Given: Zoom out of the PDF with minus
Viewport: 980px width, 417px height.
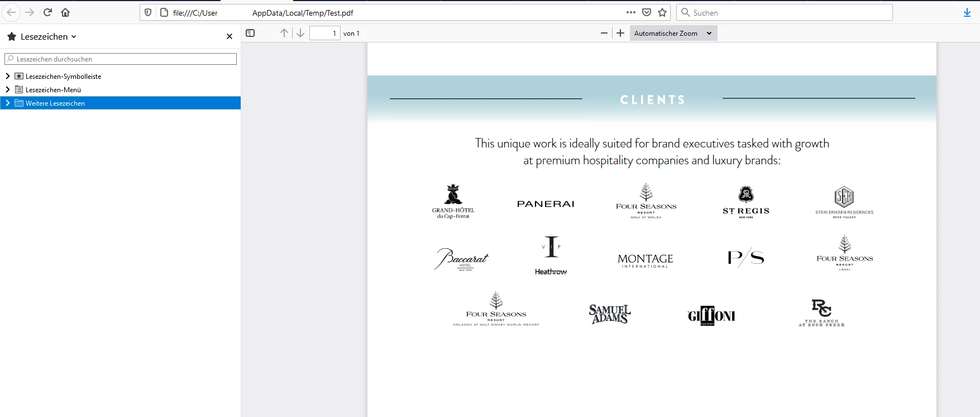Looking at the screenshot, I should [x=604, y=33].
